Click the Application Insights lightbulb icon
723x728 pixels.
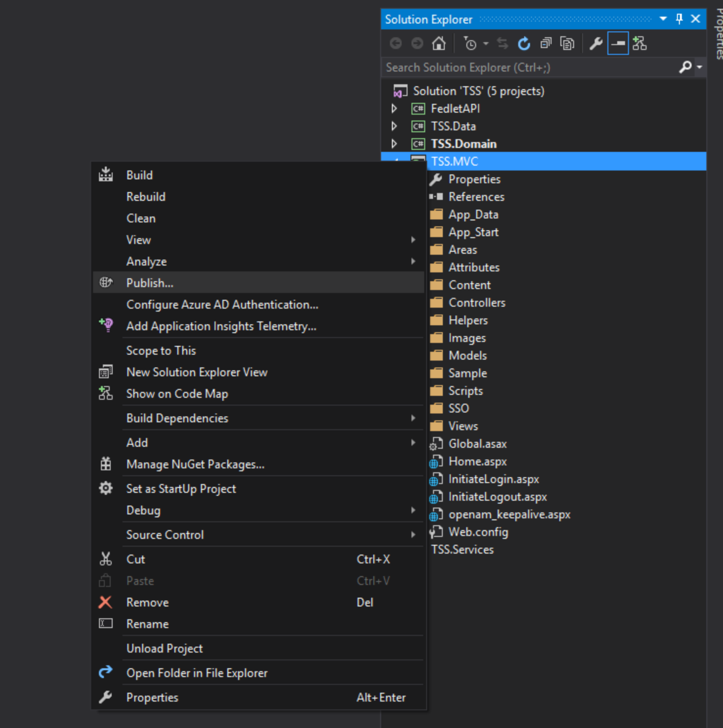click(106, 325)
